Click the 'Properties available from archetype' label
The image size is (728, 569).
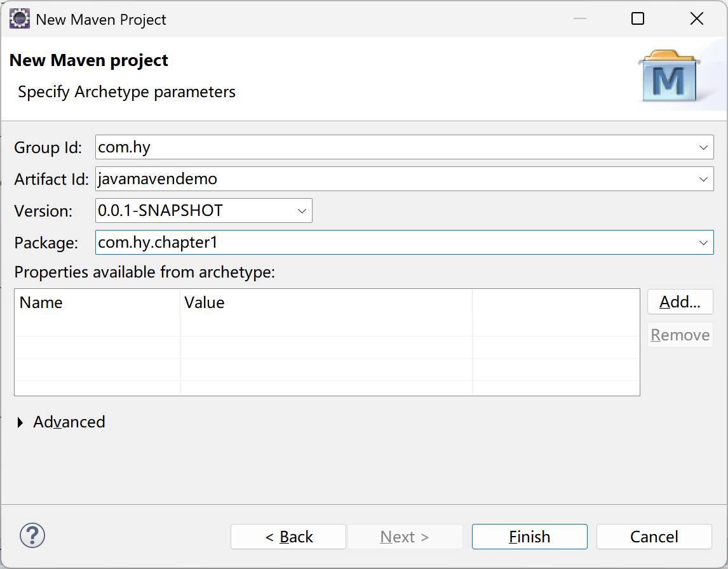pos(144,272)
